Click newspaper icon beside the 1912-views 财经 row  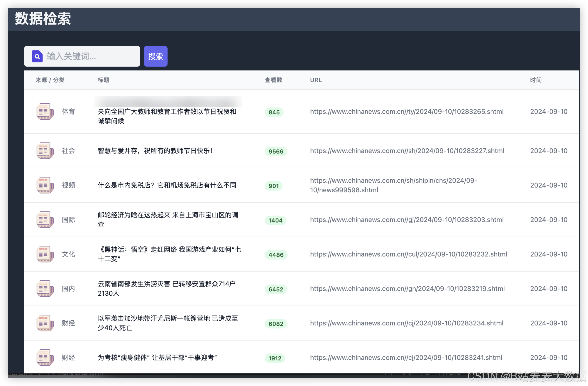(x=45, y=357)
